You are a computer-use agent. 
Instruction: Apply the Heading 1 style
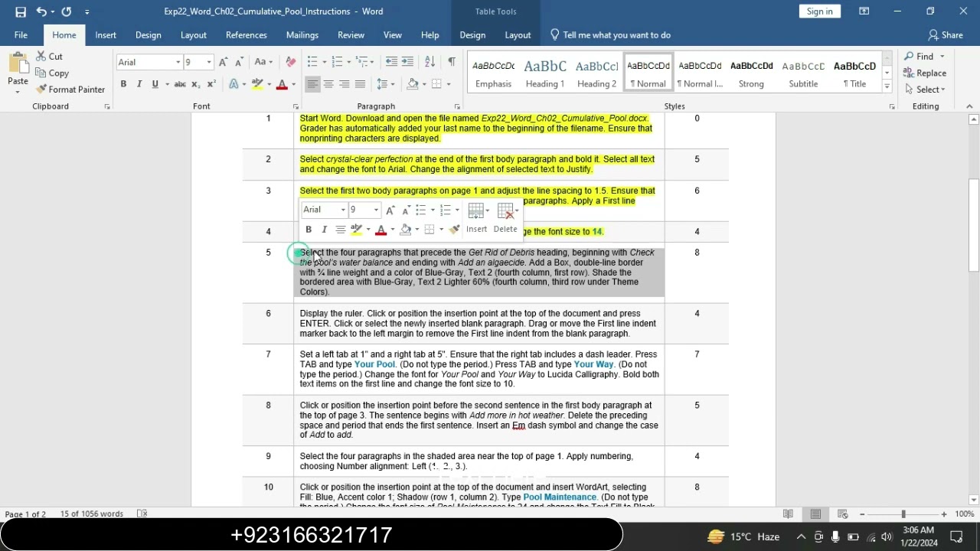[545, 73]
